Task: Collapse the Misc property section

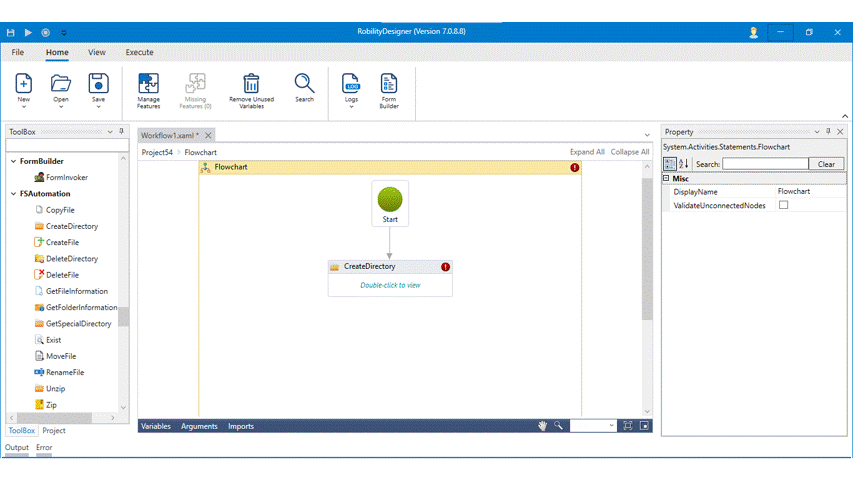Action: [x=667, y=178]
